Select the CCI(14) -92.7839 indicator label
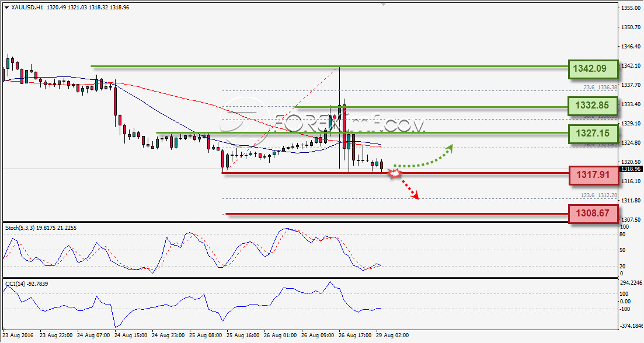 (27, 283)
